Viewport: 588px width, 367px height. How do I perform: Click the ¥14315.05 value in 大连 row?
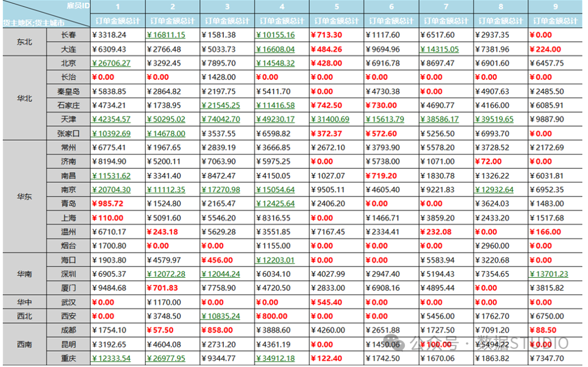tap(439, 49)
